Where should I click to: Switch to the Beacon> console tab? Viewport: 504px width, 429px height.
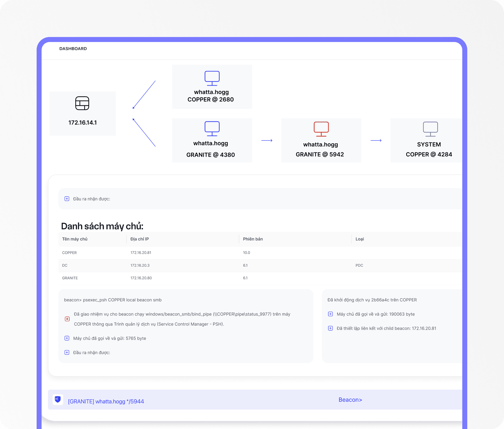(350, 399)
